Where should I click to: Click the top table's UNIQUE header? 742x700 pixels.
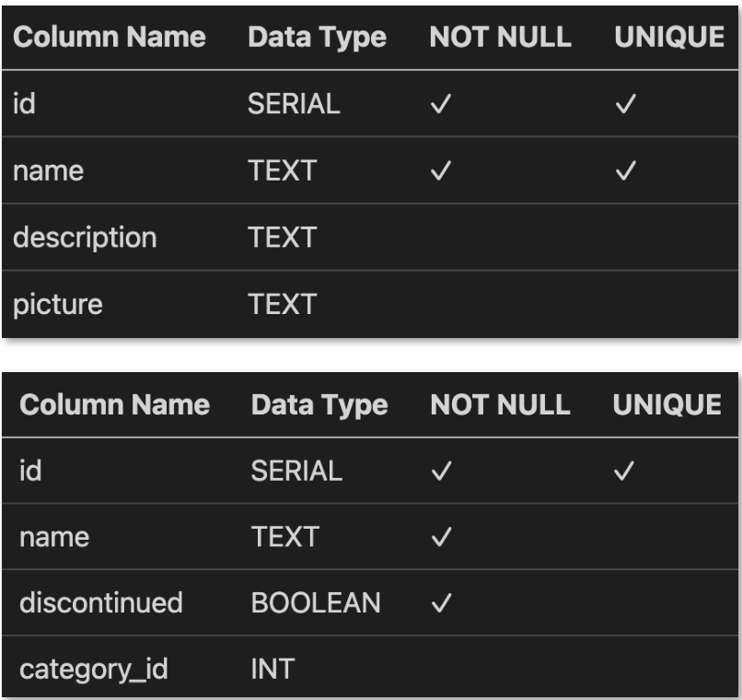point(669,37)
